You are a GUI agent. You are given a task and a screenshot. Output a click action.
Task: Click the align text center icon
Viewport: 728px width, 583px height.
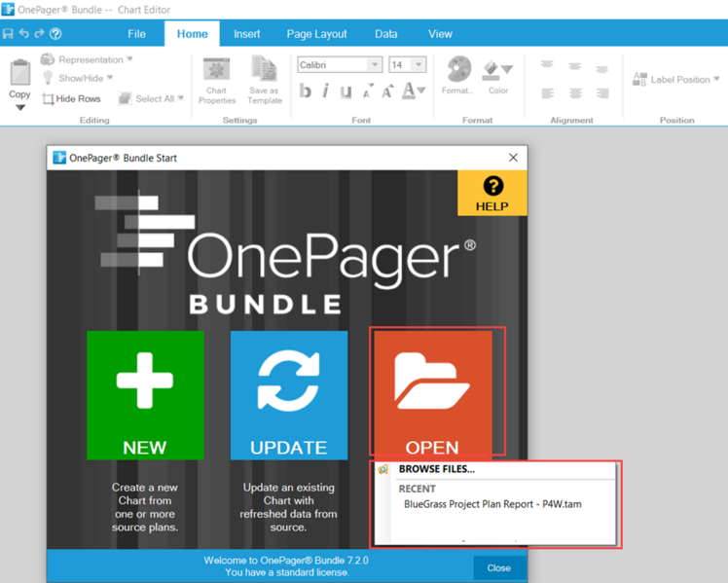pyautogui.click(x=575, y=93)
